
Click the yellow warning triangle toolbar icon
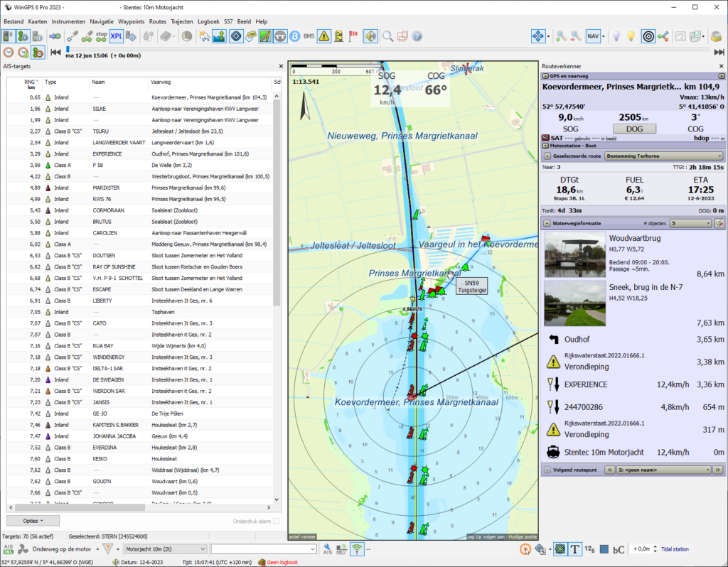point(324,36)
